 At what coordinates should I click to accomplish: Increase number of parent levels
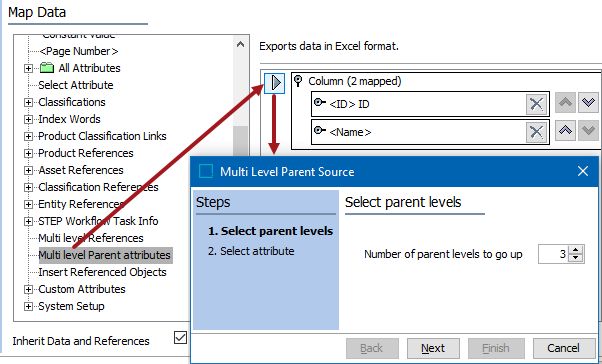coord(576,250)
